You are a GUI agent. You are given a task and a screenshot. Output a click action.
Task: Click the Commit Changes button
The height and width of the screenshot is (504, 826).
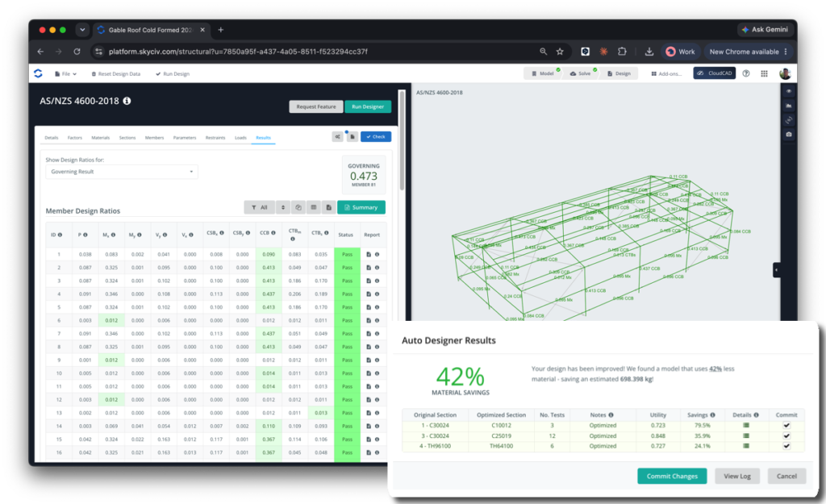(x=672, y=476)
